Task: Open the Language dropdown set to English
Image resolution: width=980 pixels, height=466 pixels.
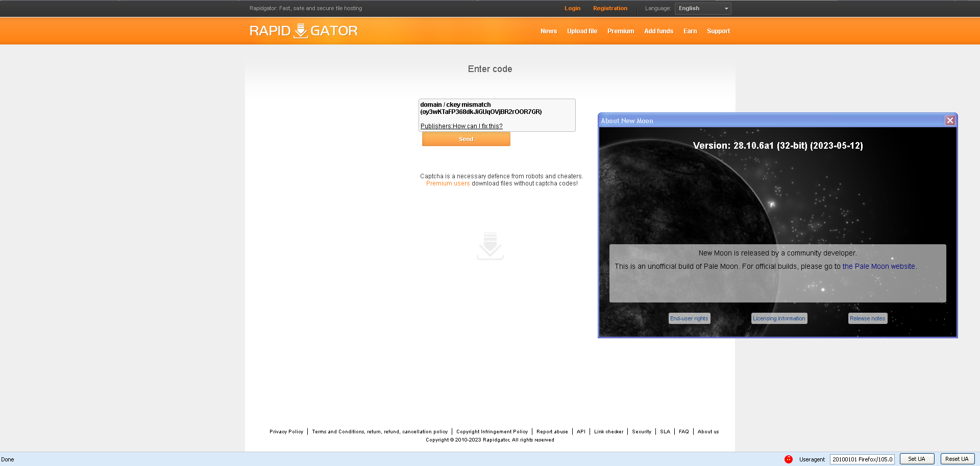Action: (703, 9)
